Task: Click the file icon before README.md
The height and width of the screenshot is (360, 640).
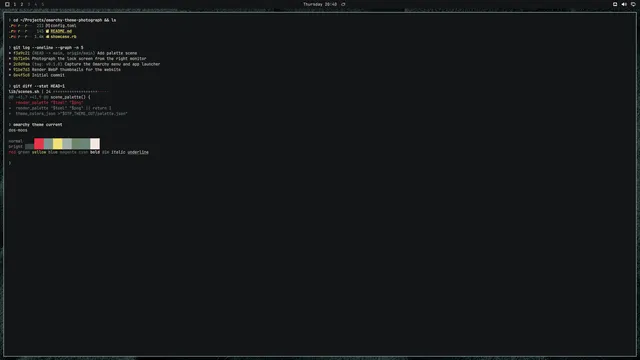Action: (47, 31)
